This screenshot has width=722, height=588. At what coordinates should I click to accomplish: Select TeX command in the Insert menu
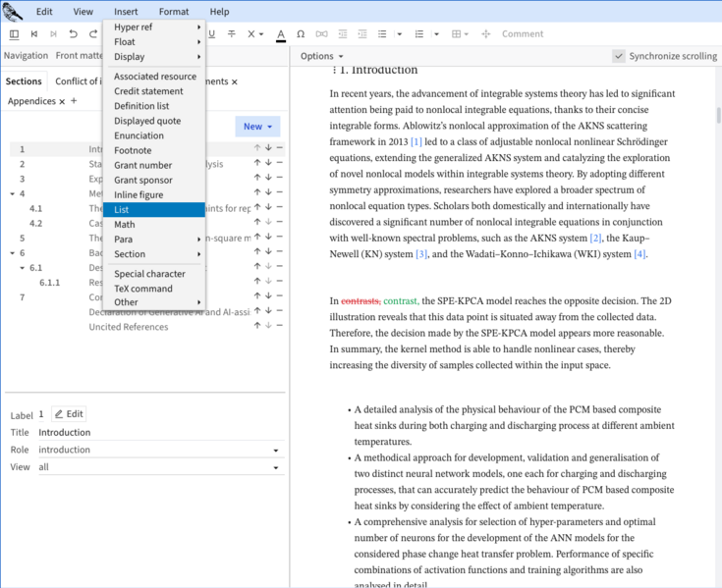click(x=154, y=289)
